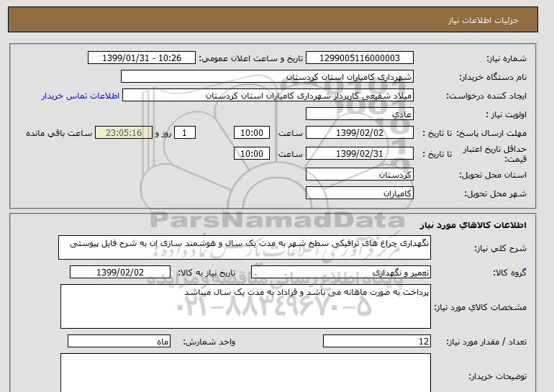554x392 pixels.
Task: Select the header title جزئیات اطلاعات نیاز
Action: tap(483, 20)
